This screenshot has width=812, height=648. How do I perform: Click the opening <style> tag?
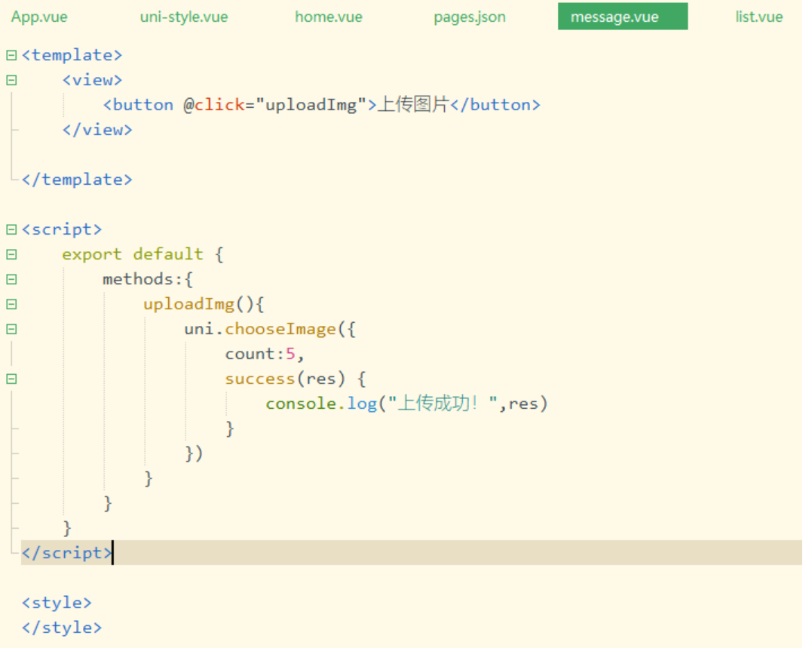pyautogui.click(x=57, y=603)
